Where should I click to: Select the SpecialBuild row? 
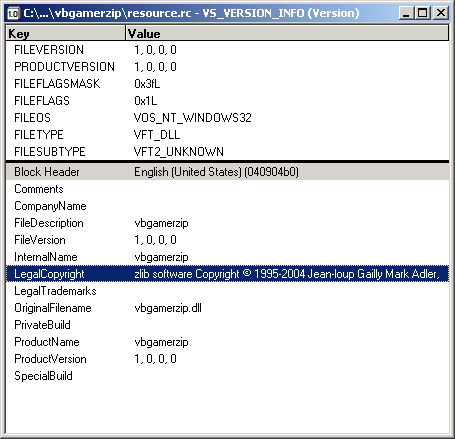tap(227, 376)
